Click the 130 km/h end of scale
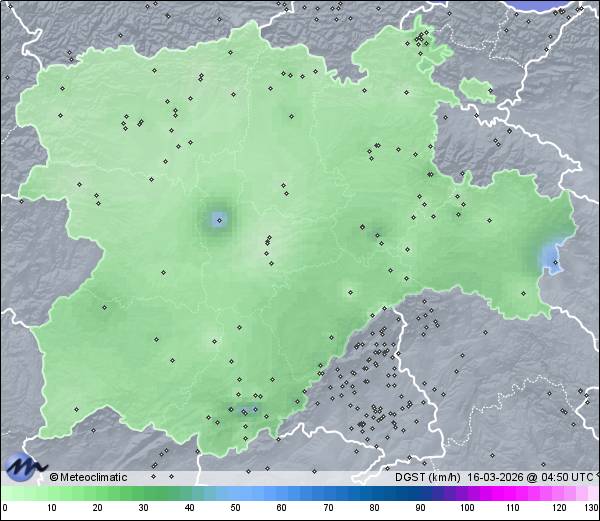Screen dimensions: 600x521 point(590,507)
